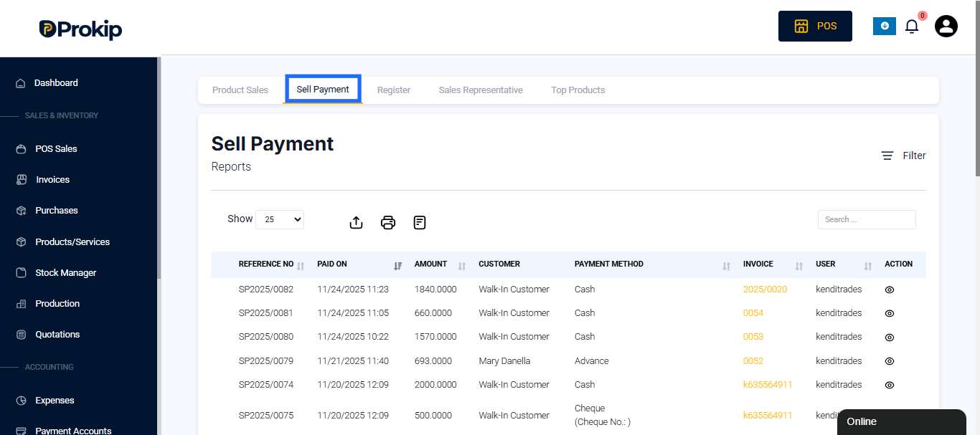Sort by Invoice column
The image size is (980, 435).
(773, 264)
